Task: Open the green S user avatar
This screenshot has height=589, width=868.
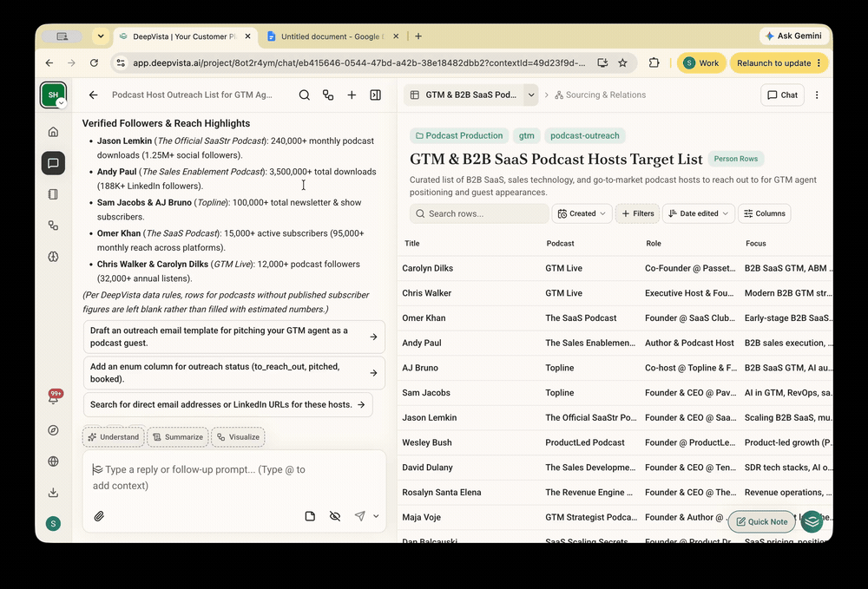Action: pyautogui.click(x=53, y=524)
